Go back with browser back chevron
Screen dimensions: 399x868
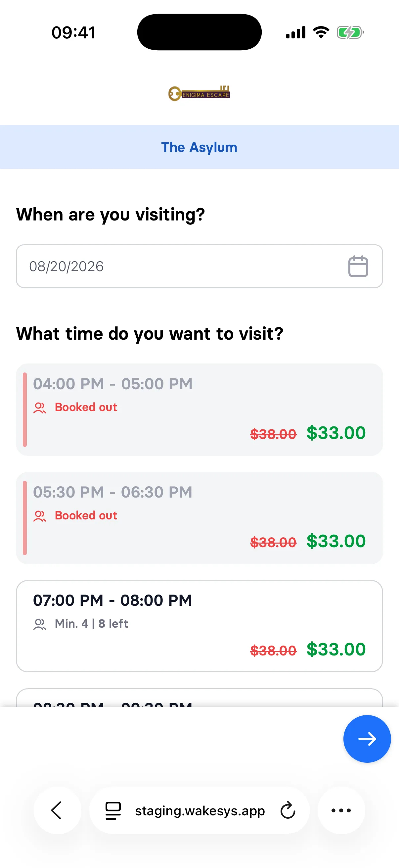(57, 810)
